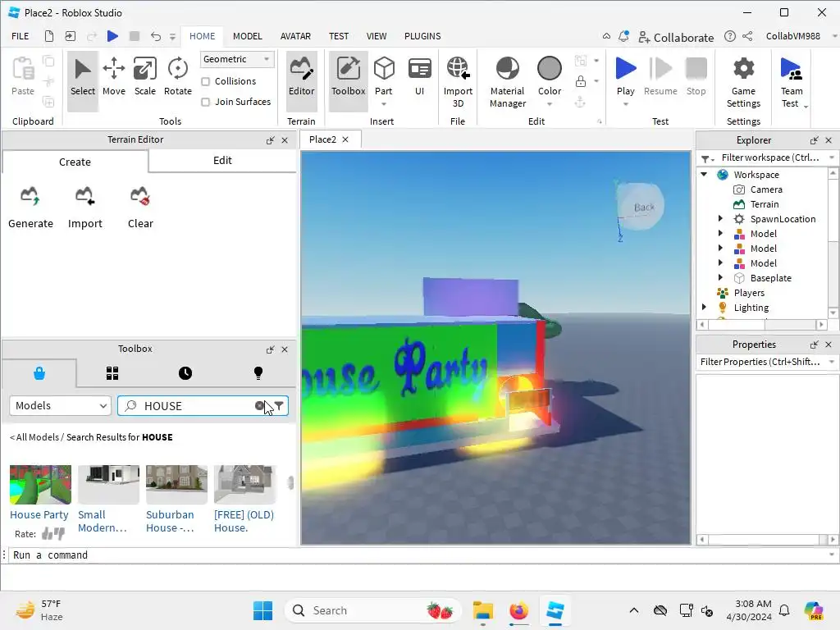The image size is (840, 630).
Task: Toggle Collisions checkbox
Action: pyautogui.click(x=205, y=81)
